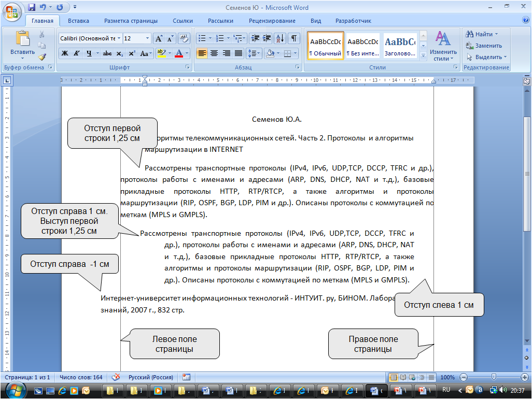Toggle italic (К) formatting
Image resolution: width=532 pixels, height=399 pixels.
pyautogui.click(x=76, y=53)
